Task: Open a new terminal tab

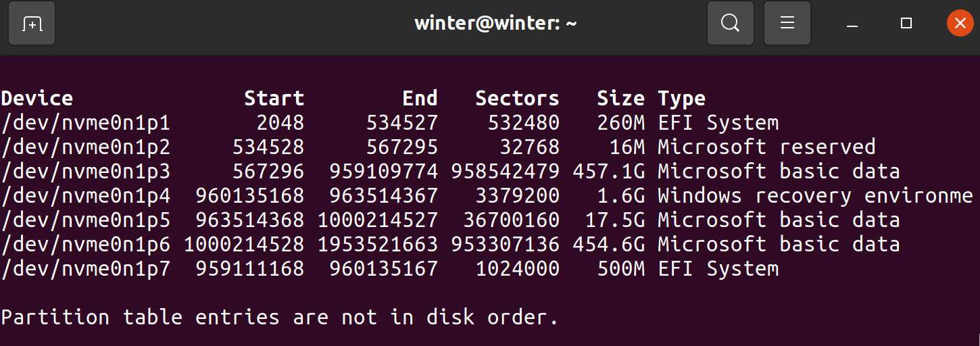Action: pyautogui.click(x=32, y=24)
